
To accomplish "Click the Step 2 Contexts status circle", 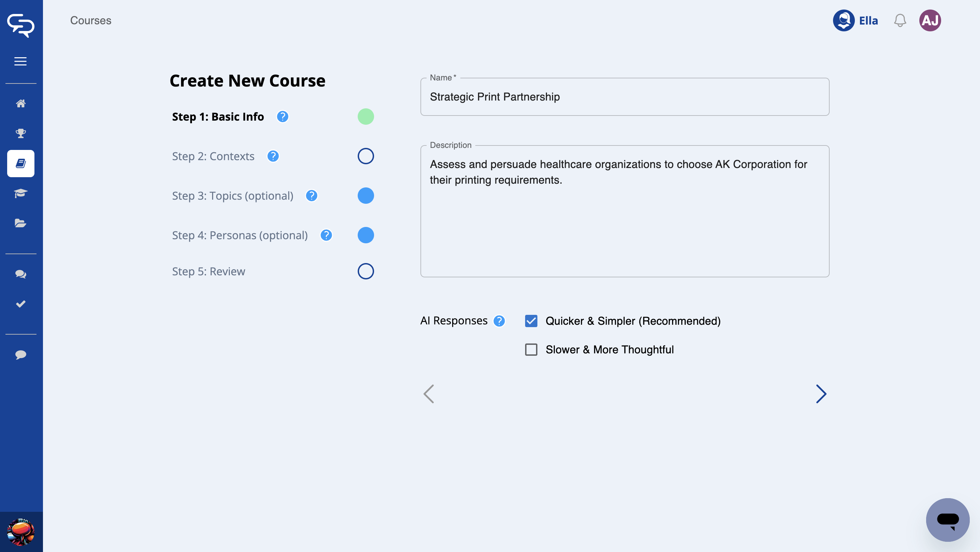I will tap(366, 156).
